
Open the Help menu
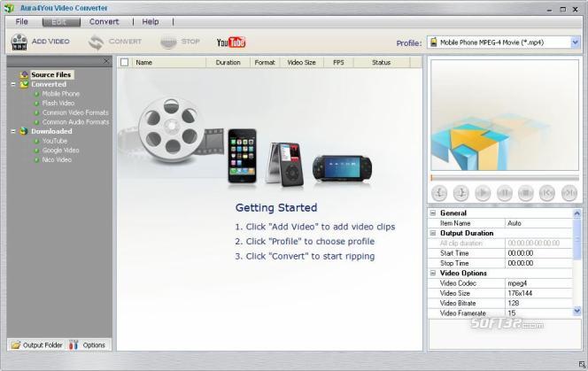pos(151,22)
